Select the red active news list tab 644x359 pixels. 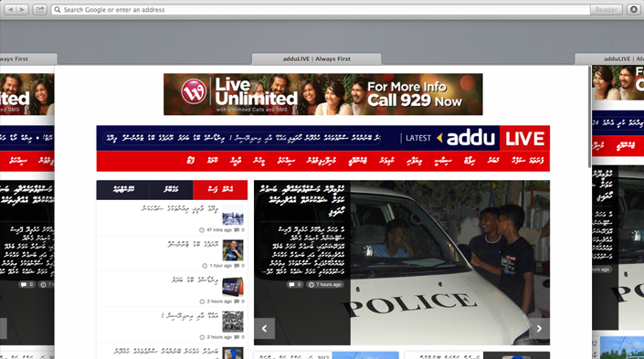point(220,190)
